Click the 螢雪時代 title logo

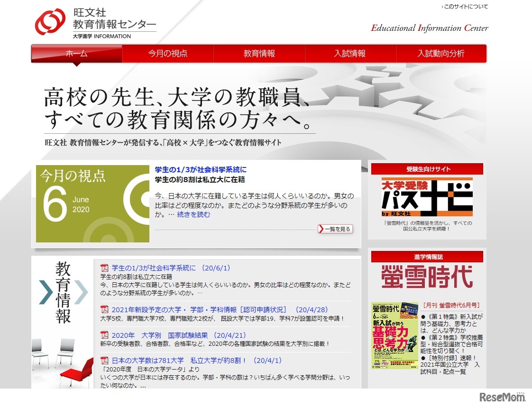click(x=427, y=278)
